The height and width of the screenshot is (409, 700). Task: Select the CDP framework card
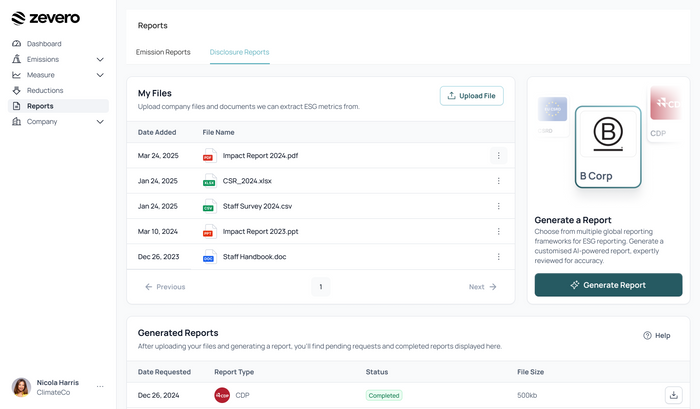pos(665,113)
